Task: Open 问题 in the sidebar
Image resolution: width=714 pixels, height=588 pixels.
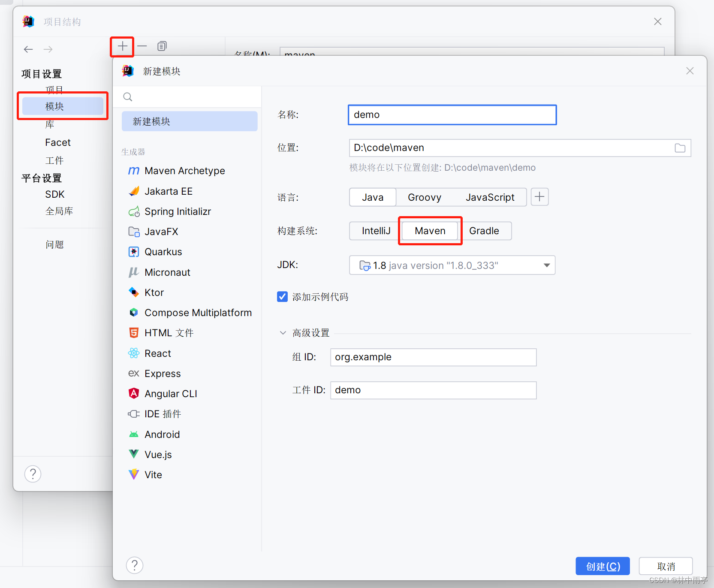Action: [x=54, y=244]
